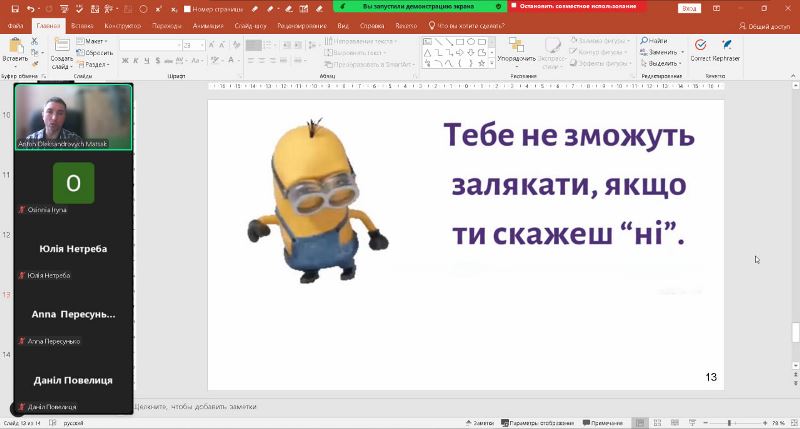Toggle Comments (Примечания) pane in status bar
Viewport: 800px width, 429px height.
tap(603, 423)
